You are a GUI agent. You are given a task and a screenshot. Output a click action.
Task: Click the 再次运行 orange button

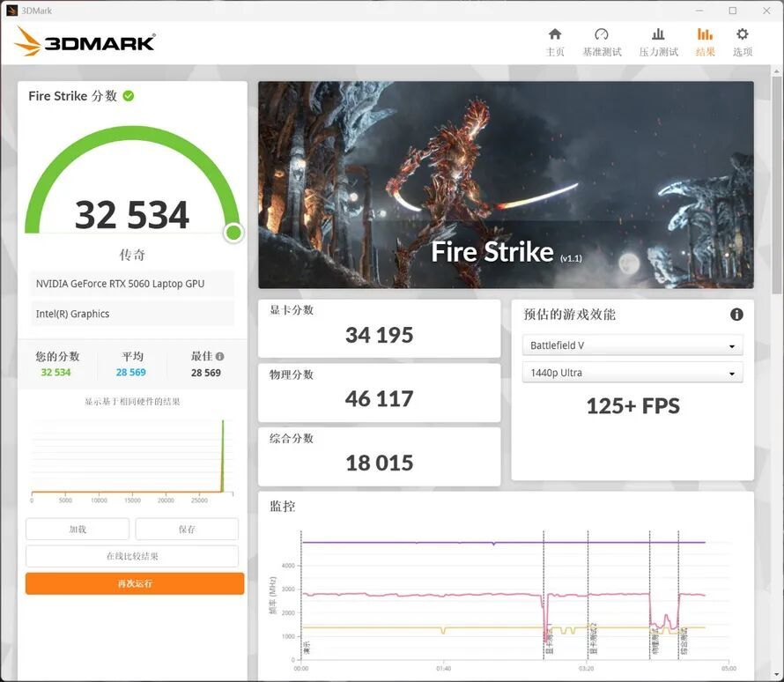[135, 583]
